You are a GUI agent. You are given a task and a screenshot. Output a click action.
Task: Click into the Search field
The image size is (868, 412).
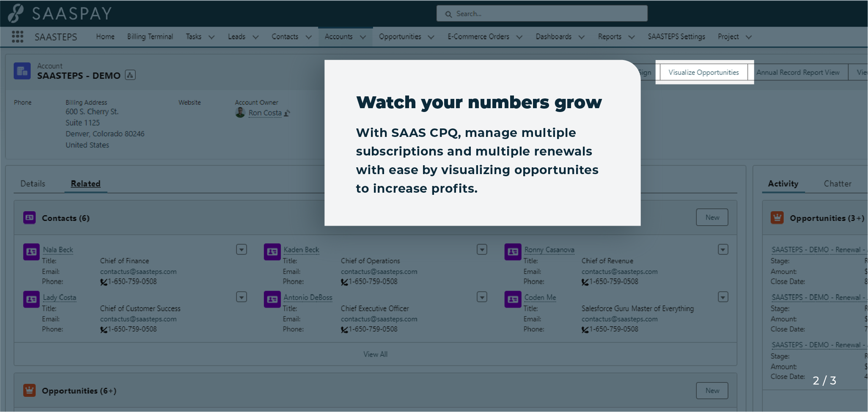542,14
